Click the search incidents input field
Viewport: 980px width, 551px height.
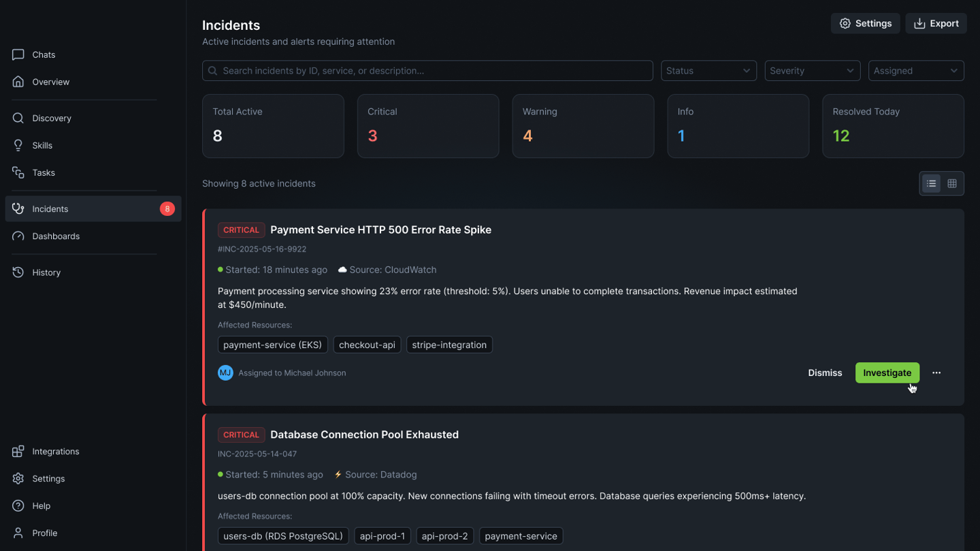coord(427,71)
